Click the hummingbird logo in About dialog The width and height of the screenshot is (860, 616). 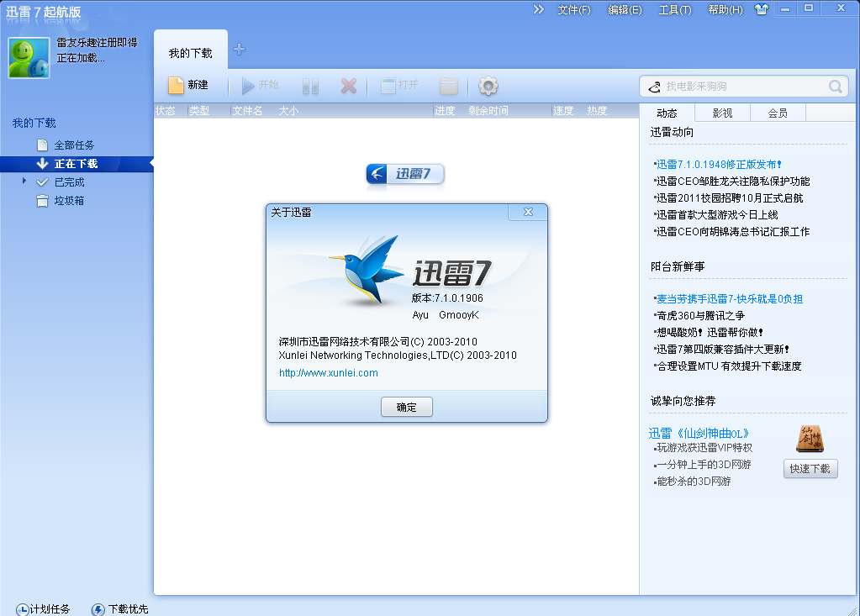coord(367,270)
